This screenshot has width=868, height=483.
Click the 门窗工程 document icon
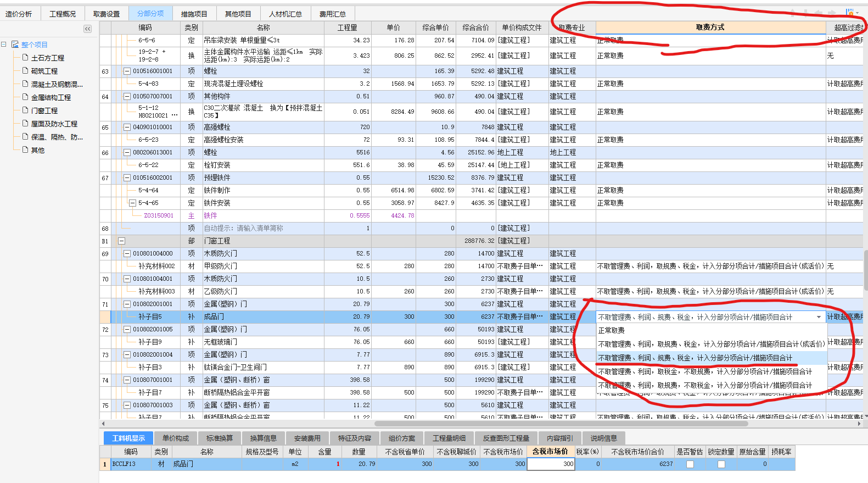click(25, 110)
